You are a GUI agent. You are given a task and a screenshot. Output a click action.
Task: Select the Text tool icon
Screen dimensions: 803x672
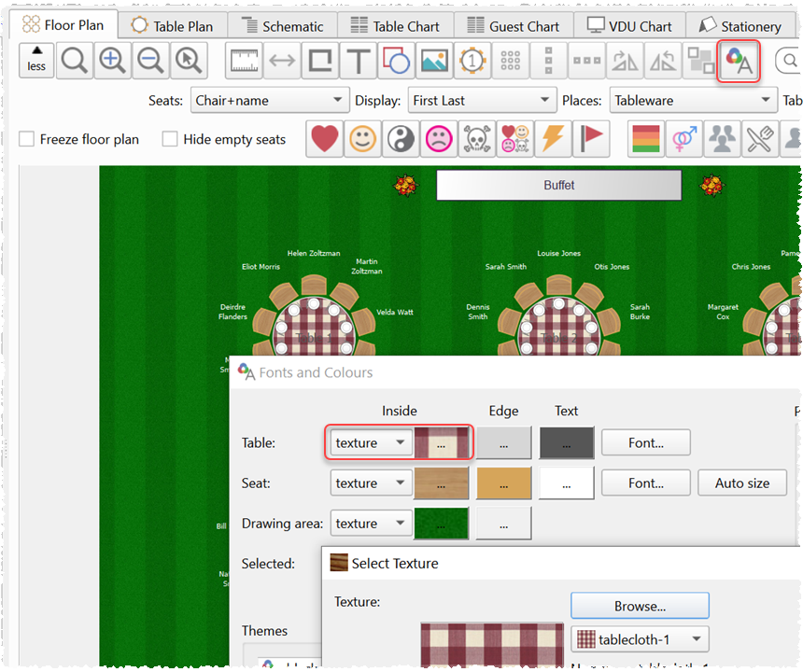[x=358, y=62]
